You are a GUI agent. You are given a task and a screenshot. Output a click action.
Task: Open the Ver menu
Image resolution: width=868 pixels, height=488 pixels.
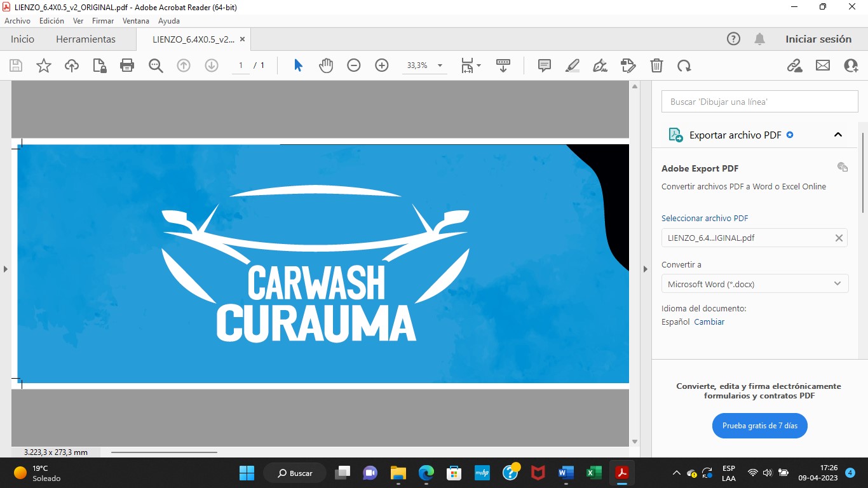[78, 20]
